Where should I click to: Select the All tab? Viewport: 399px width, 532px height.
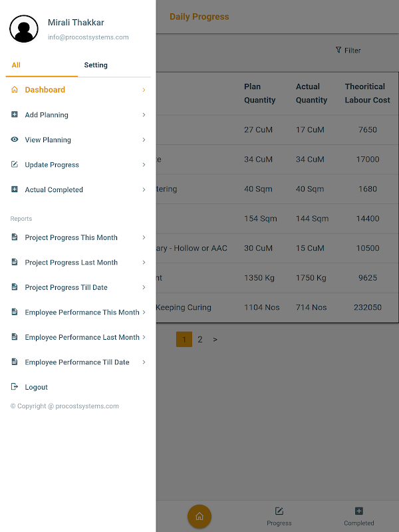(16, 65)
